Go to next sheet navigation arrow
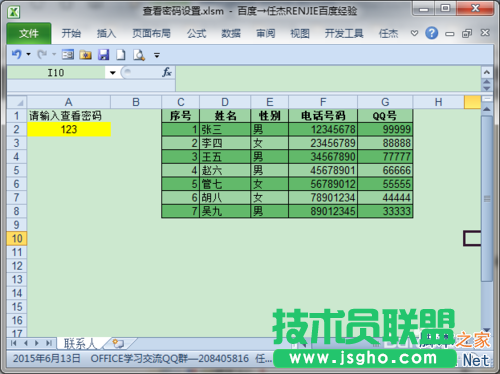Screen dimensions: 500x374 click(x=37, y=343)
